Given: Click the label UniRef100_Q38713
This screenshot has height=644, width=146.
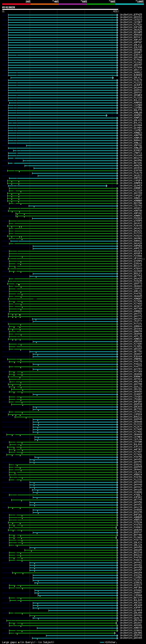Looking at the screenshot, I should click(x=131, y=55).
